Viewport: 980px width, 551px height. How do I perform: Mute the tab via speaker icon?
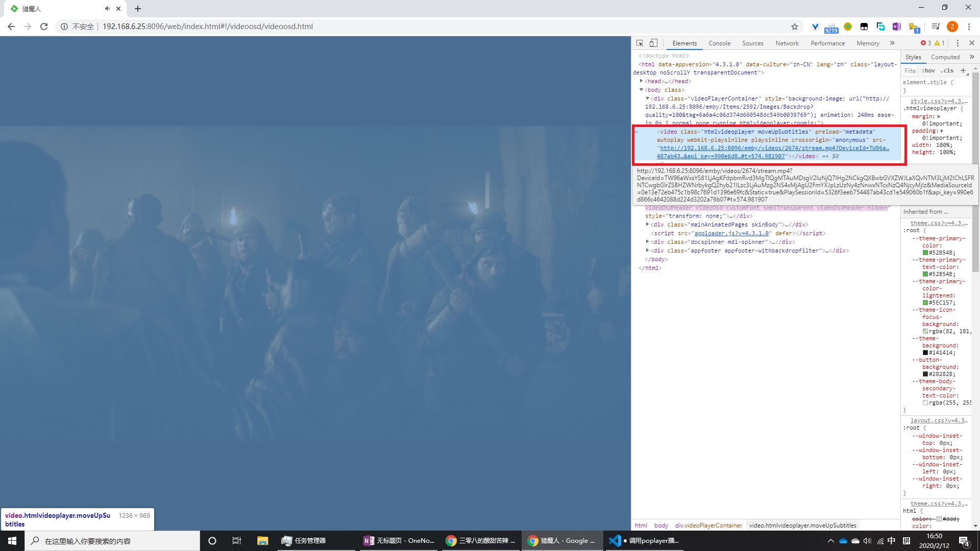coord(107,9)
